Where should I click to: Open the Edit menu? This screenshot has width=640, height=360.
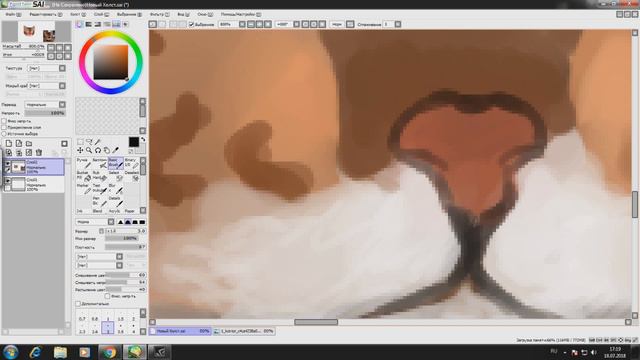pyautogui.click(x=46, y=14)
